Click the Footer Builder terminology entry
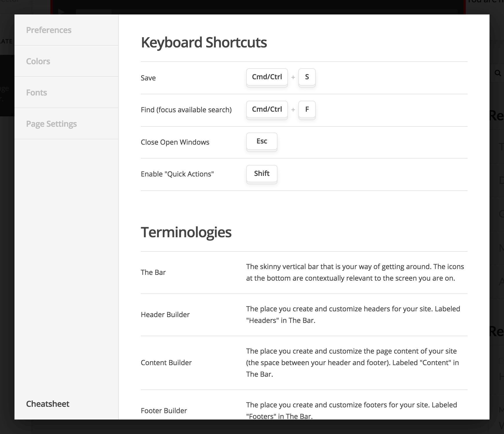The width and height of the screenshot is (504, 434). tap(164, 411)
